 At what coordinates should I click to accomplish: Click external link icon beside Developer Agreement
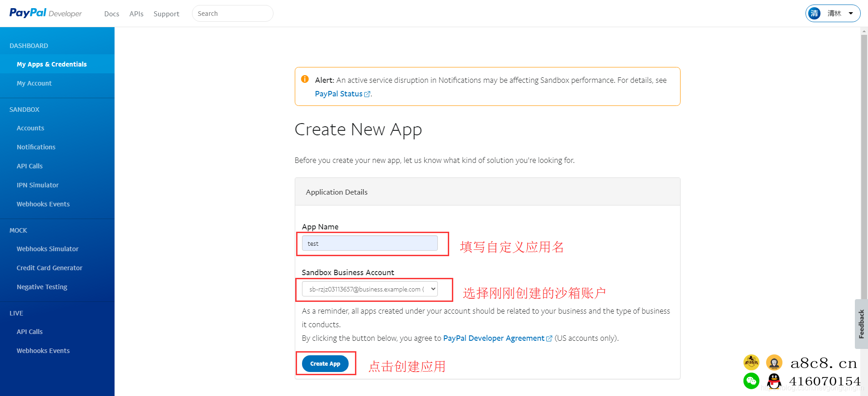pos(549,339)
